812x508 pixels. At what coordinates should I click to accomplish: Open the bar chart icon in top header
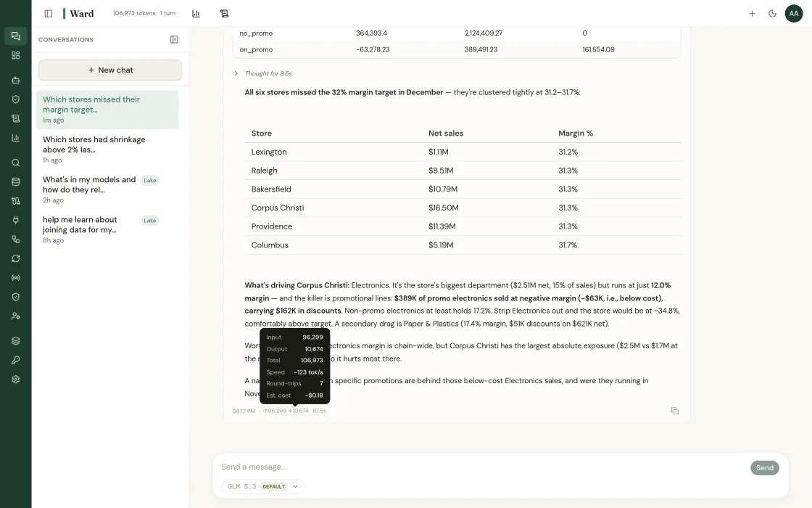[196, 14]
